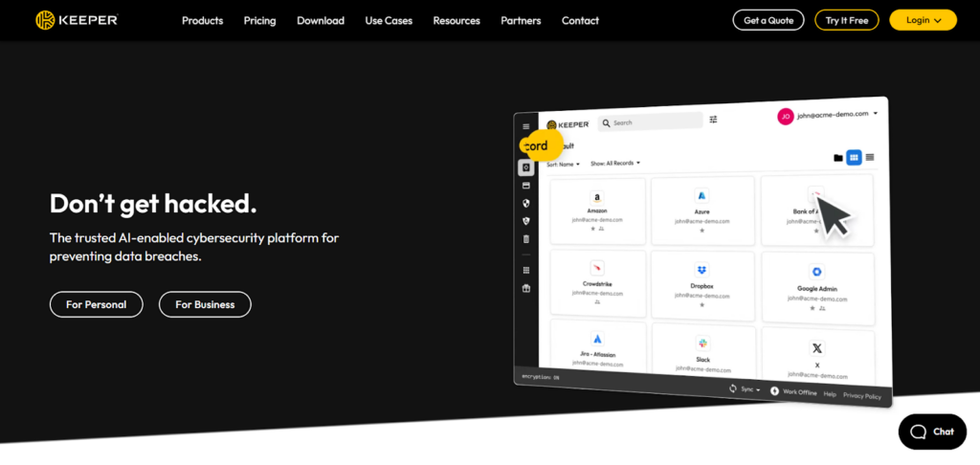Choose the For Personal button

click(x=97, y=304)
